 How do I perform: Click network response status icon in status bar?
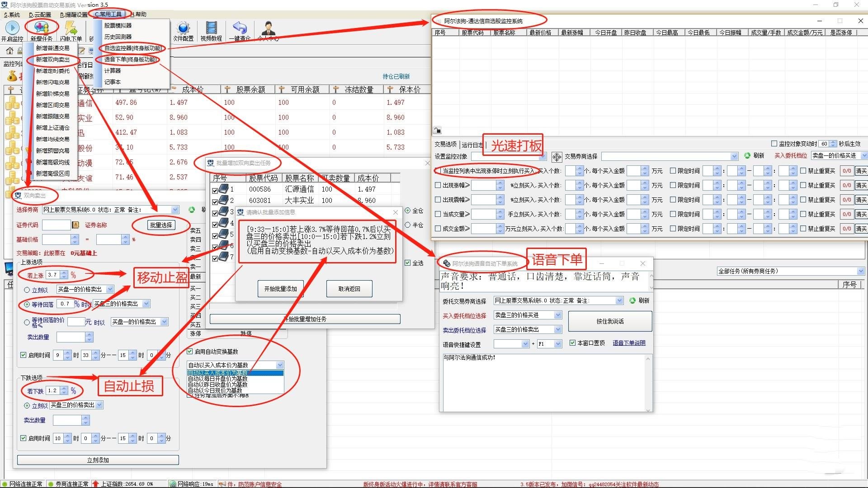coord(173,484)
